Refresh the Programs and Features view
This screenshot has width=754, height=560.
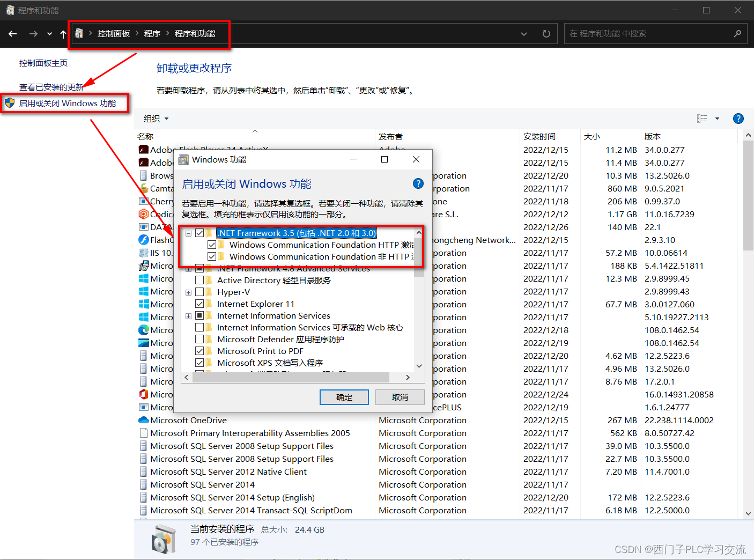point(546,34)
